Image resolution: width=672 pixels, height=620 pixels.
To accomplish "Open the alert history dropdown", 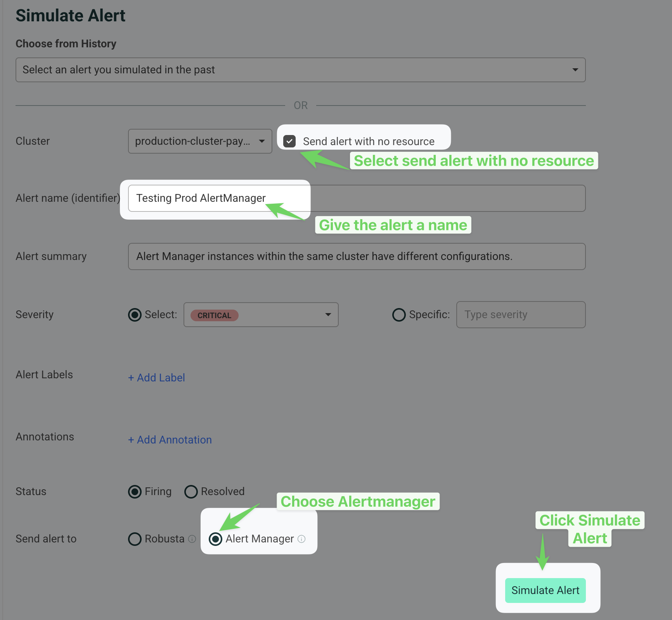I will click(300, 70).
